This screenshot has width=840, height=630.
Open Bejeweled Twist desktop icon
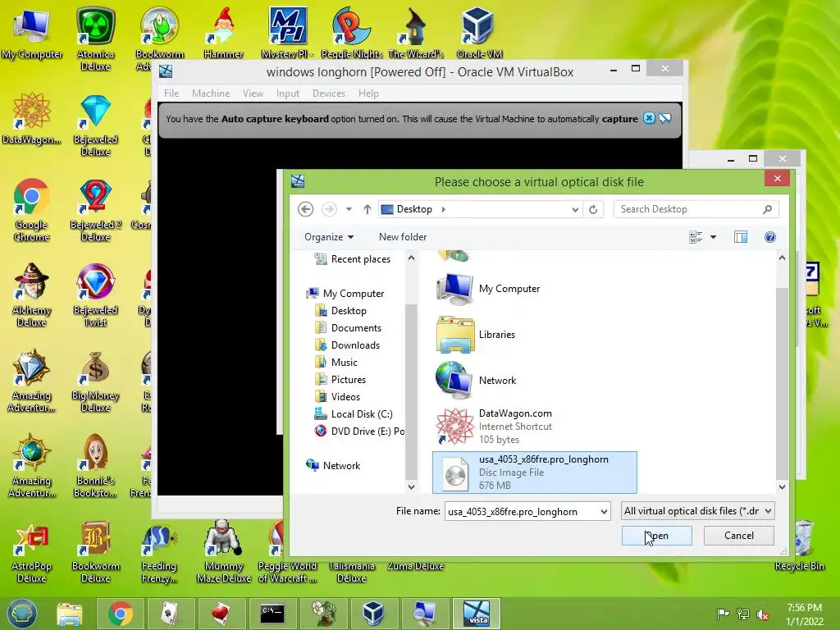pos(95,294)
